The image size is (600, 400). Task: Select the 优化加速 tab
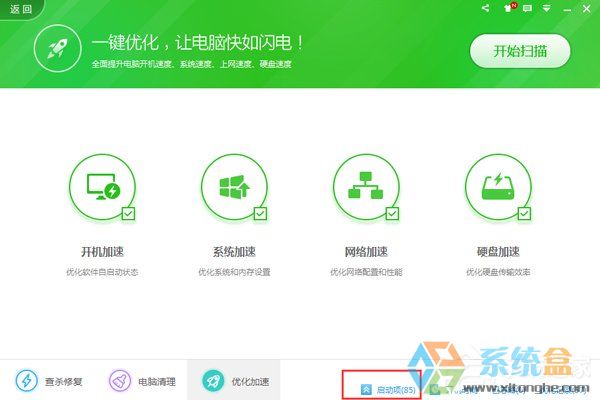coord(234,380)
